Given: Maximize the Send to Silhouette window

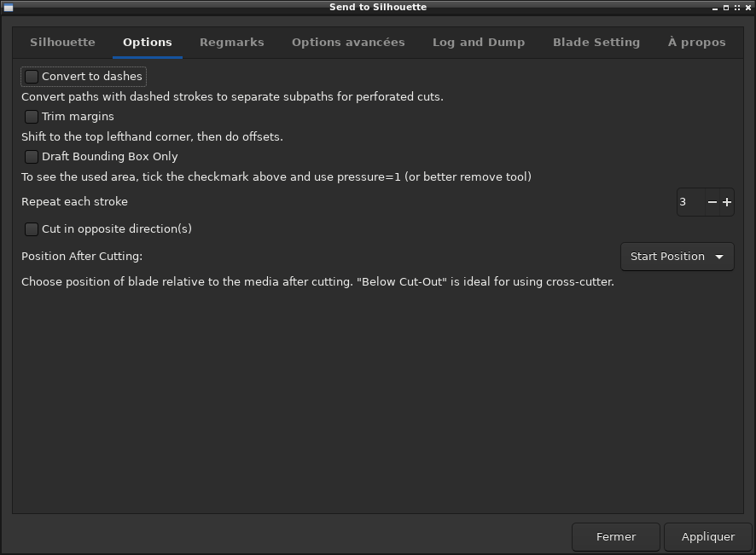Looking at the screenshot, I should click(726, 8).
